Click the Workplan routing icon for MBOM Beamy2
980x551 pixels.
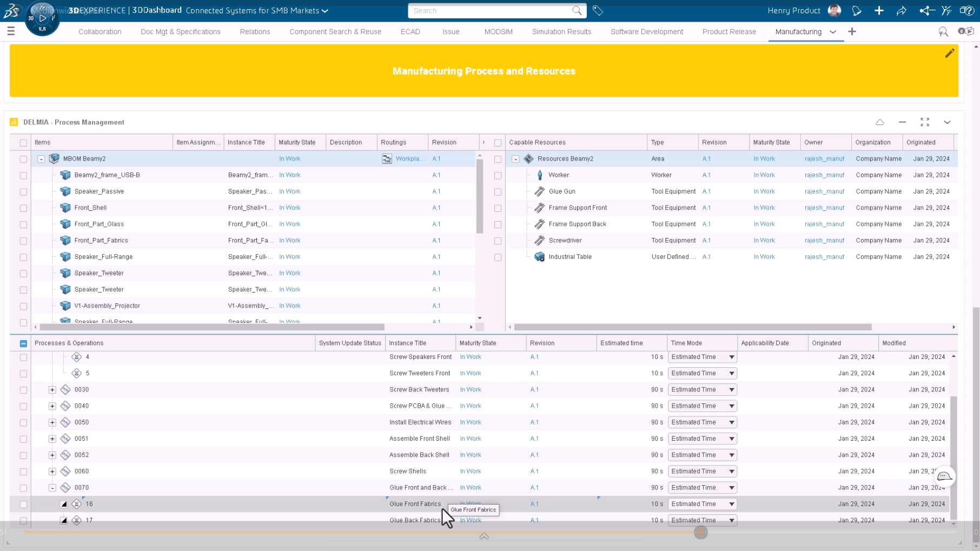387,158
